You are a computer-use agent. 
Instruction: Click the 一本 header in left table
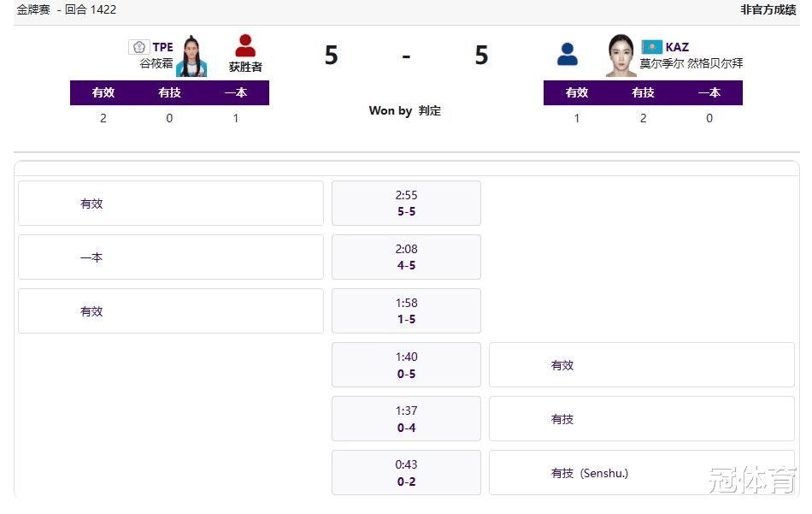pos(236,92)
